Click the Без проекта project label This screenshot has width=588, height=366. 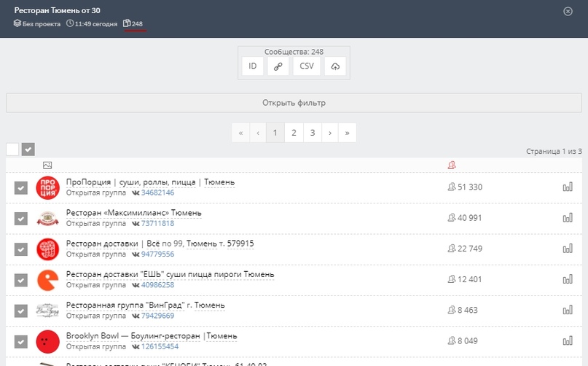click(x=37, y=23)
